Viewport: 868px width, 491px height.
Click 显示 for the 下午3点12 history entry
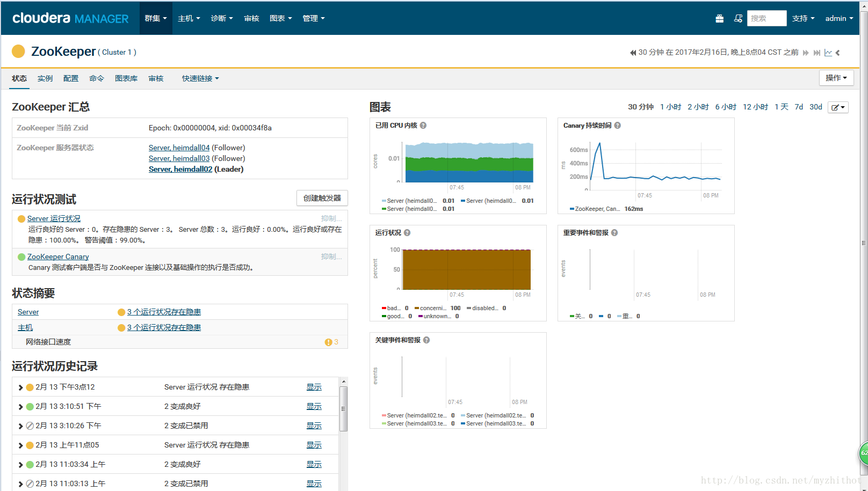314,387
